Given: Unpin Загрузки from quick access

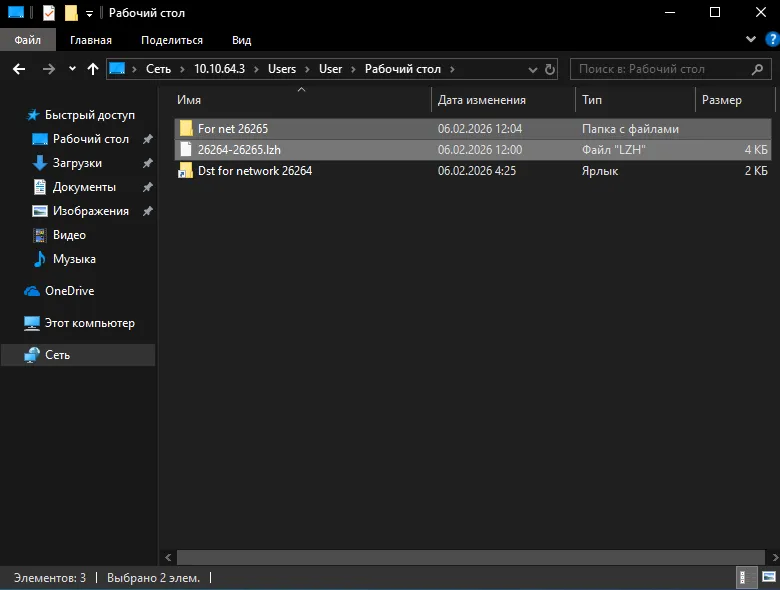Looking at the screenshot, I should (x=148, y=163).
